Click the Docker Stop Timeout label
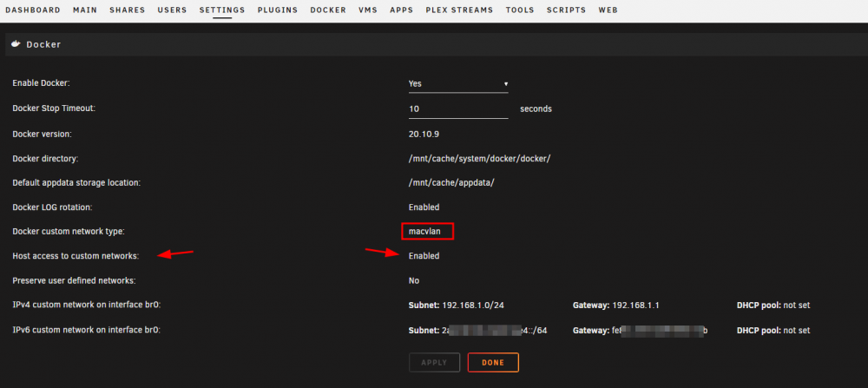Screen dimensions: 868x388 pyautogui.click(x=54, y=109)
